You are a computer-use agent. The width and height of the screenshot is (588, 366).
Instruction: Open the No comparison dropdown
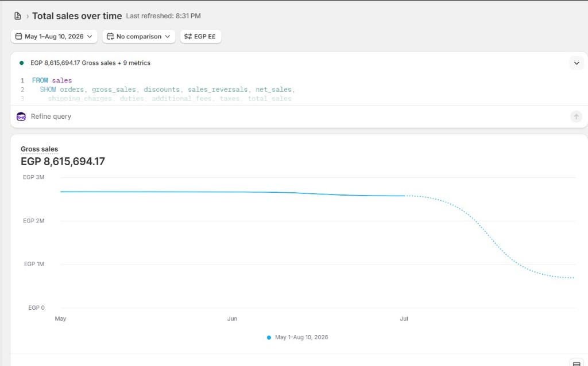[x=139, y=36]
